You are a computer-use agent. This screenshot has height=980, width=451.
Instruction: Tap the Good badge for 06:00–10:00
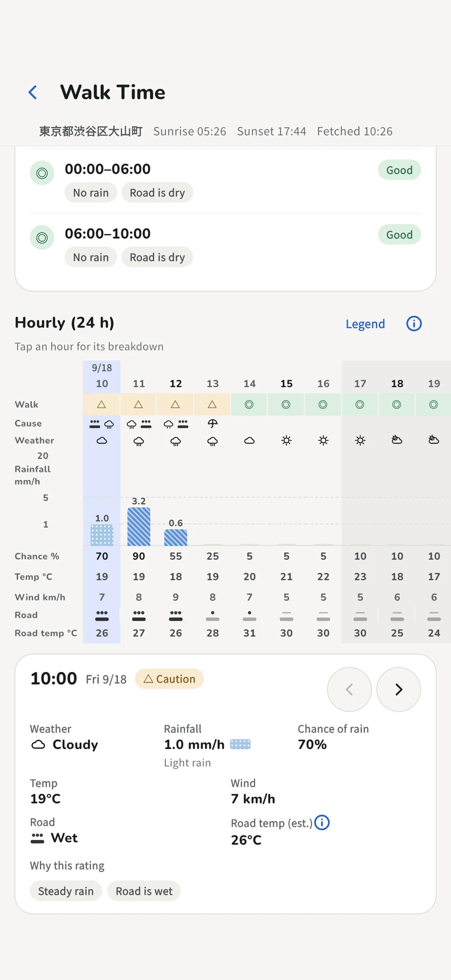[x=399, y=235]
